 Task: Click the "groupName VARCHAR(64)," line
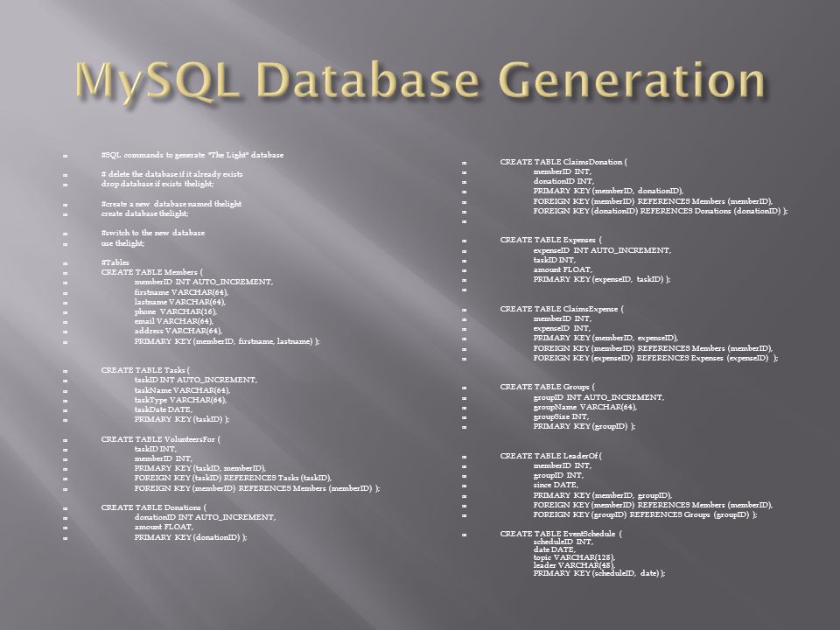pyautogui.click(x=585, y=407)
